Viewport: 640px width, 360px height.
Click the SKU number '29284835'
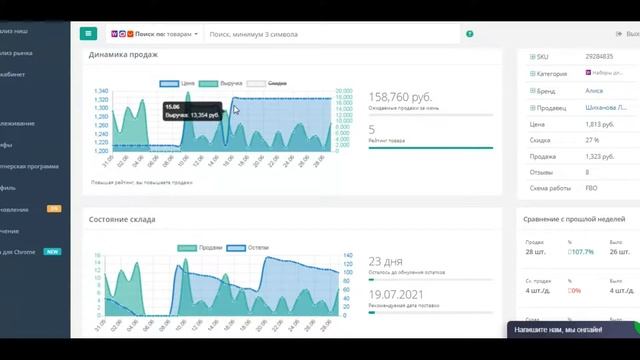(599, 57)
